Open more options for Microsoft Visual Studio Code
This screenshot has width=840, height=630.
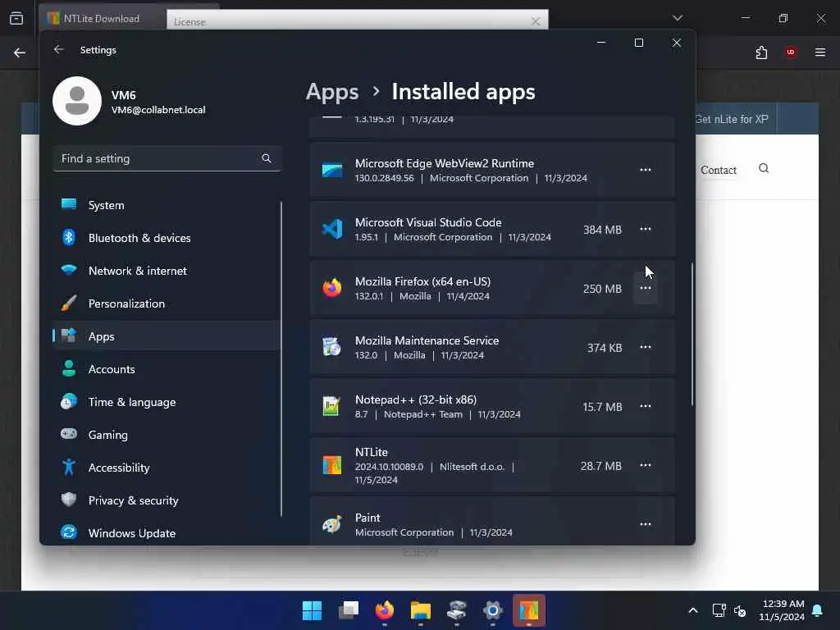(646, 229)
